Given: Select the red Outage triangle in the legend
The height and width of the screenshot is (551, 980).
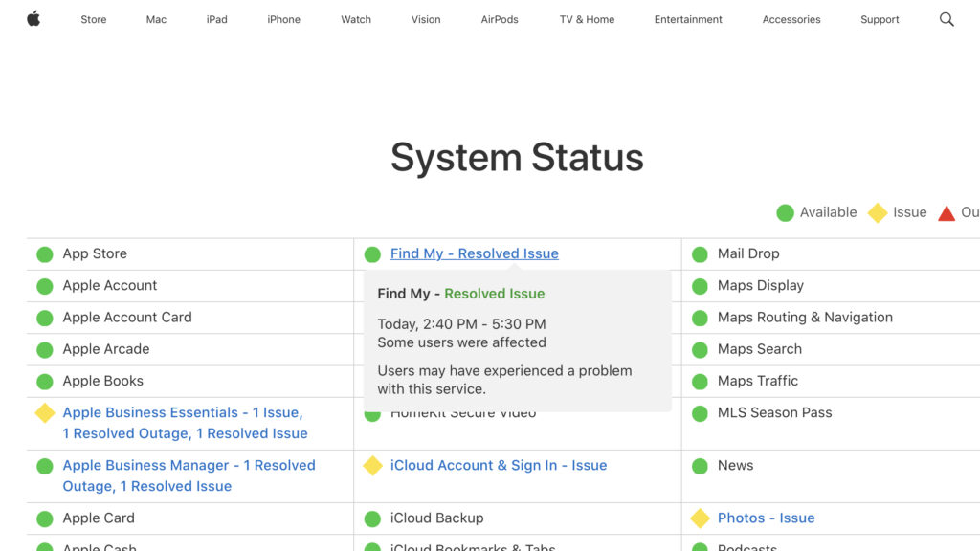Looking at the screenshot, I should tap(946, 211).
